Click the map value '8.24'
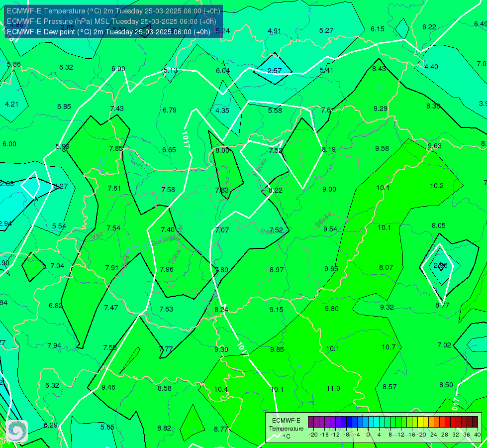The width and height of the screenshot is (487, 448). point(221,310)
